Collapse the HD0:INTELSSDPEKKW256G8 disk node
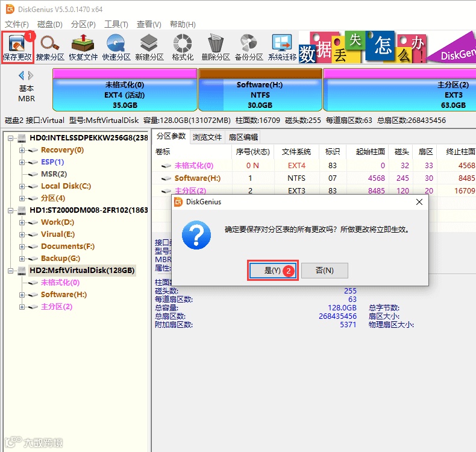The width and height of the screenshot is (476, 452). click(11, 138)
